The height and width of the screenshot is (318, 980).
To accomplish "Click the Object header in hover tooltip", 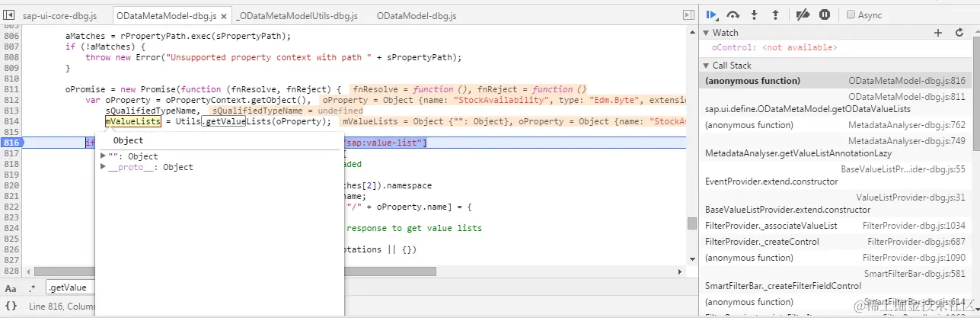I will point(128,140).
